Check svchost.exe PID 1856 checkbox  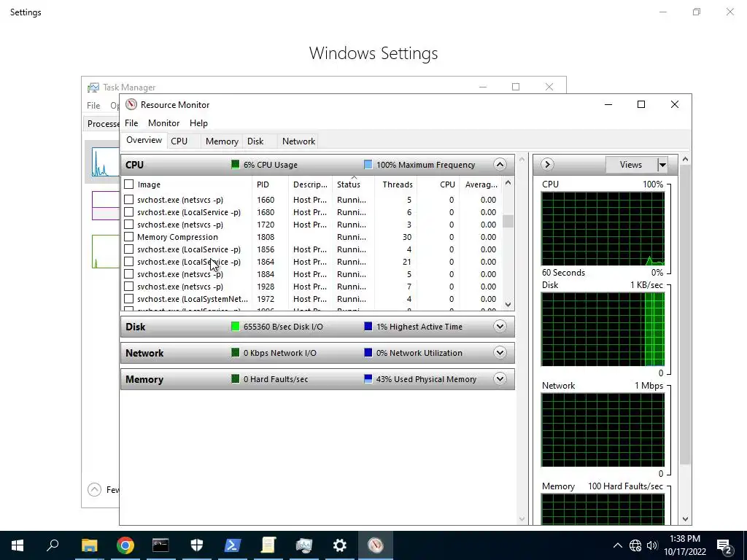(128, 249)
